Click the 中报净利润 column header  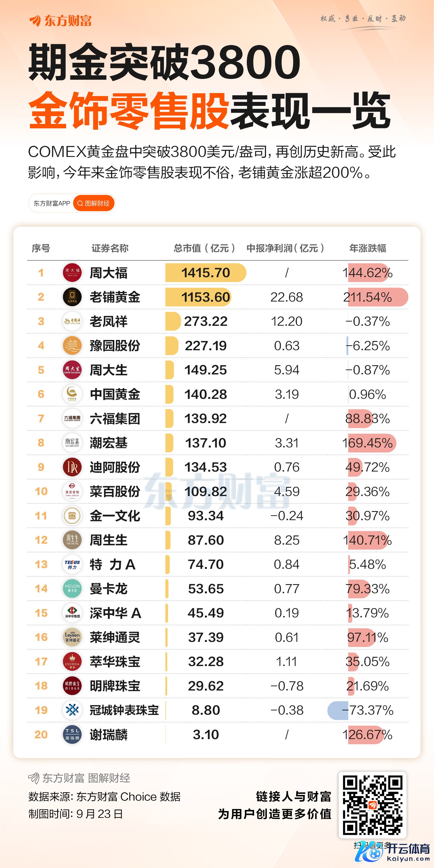[x=285, y=248]
